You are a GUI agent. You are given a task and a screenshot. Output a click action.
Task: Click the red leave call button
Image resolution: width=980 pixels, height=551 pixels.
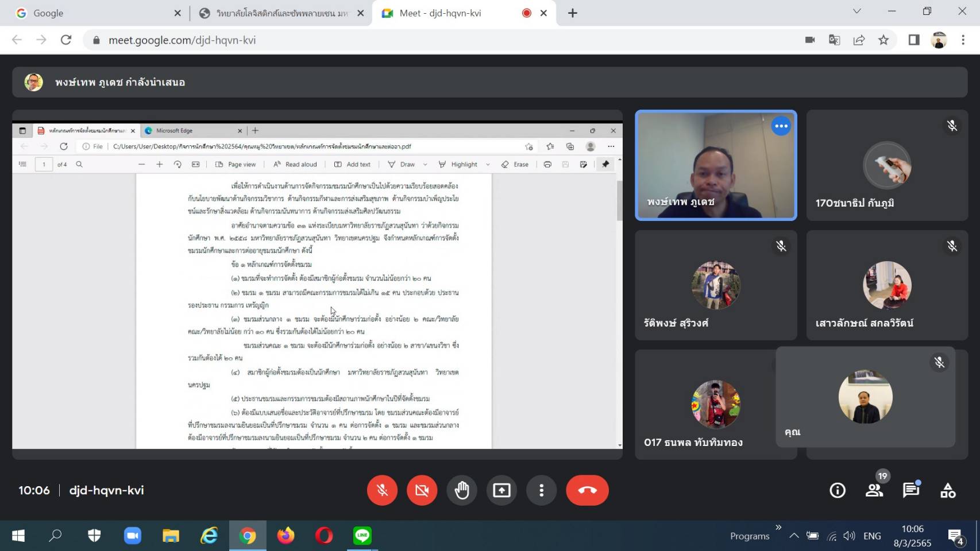(587, 490)
